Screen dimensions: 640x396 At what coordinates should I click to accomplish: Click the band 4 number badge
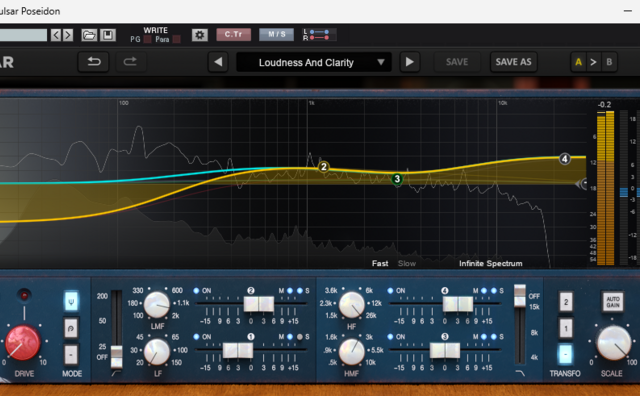tap(444, 291)
